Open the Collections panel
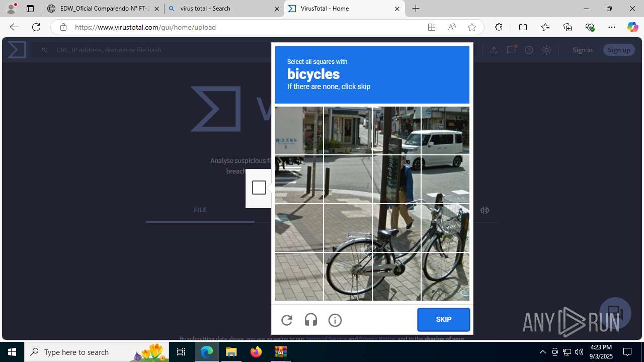 click(x=568, y=27)
